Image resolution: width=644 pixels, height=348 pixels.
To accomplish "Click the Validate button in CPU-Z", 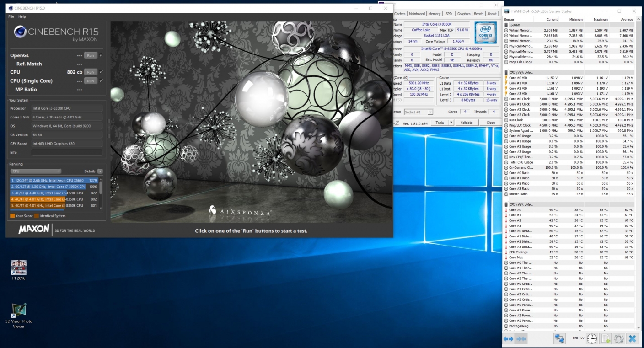I will pos(467,123).
